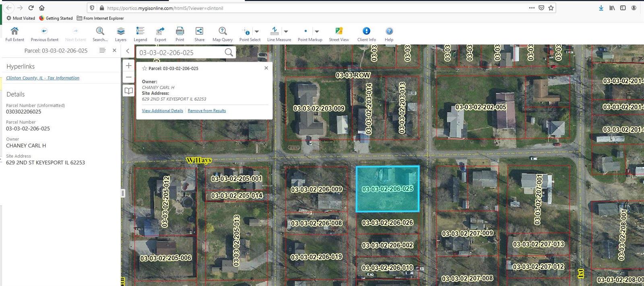
Task: Expand Point Select dropdown arrow
Action: [257, 31]
